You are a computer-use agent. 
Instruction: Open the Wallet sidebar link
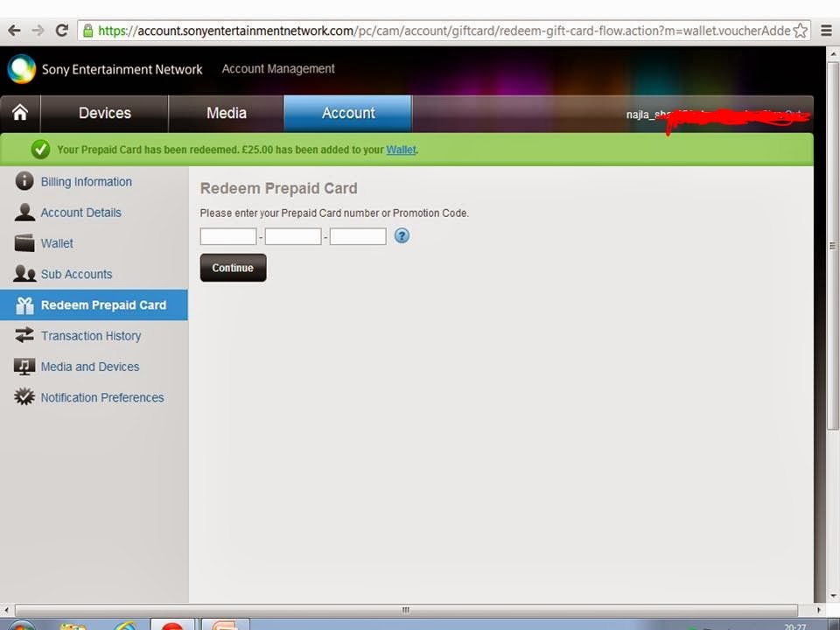click(x=57, y=243)
